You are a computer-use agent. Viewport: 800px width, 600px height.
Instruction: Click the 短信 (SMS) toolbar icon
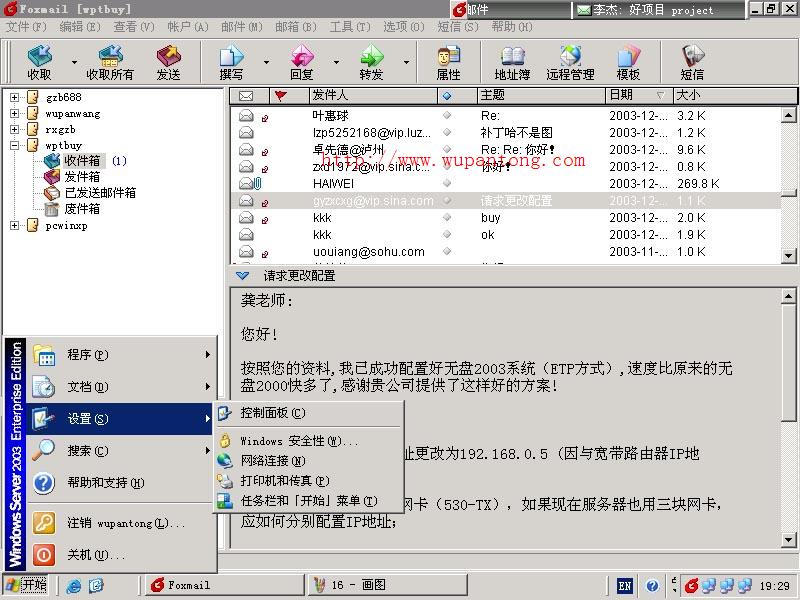(690, 63)
